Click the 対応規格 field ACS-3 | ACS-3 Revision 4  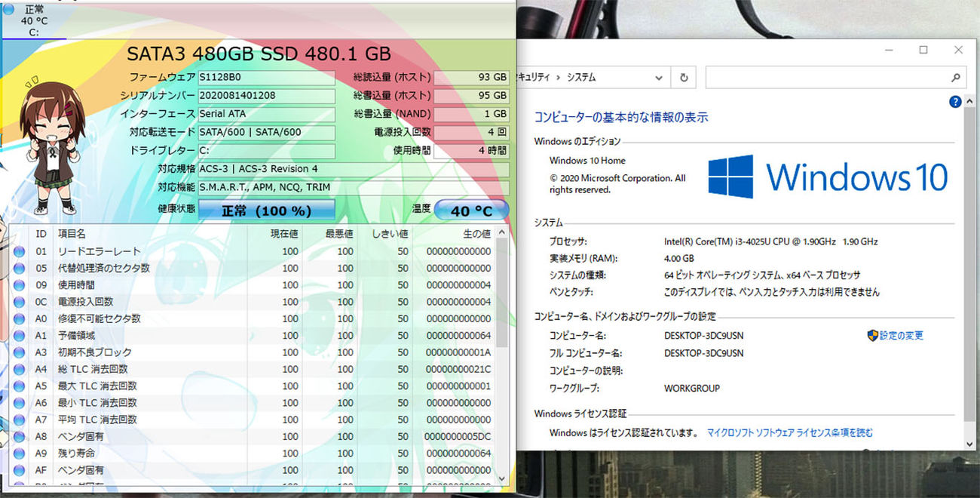click(x=354, y=169)
